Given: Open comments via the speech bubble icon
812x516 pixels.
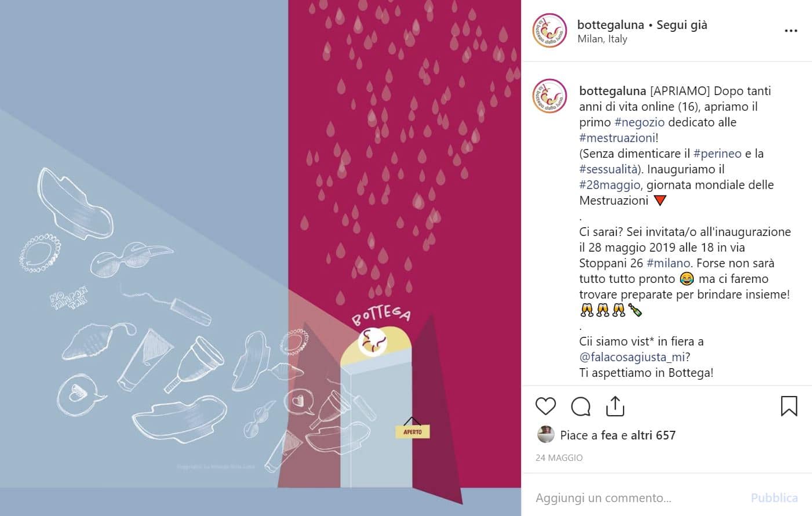Looking at the screenshot, I should click(x=580, y=406).
